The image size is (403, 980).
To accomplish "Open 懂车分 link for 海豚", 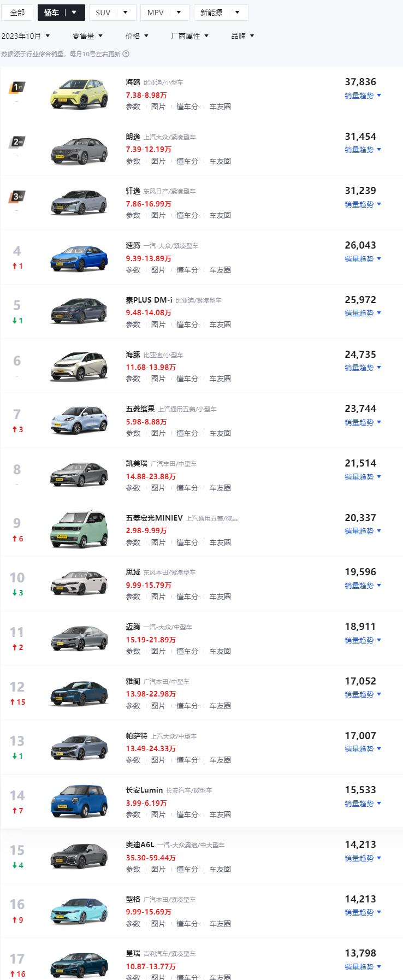I will point(187,379).
